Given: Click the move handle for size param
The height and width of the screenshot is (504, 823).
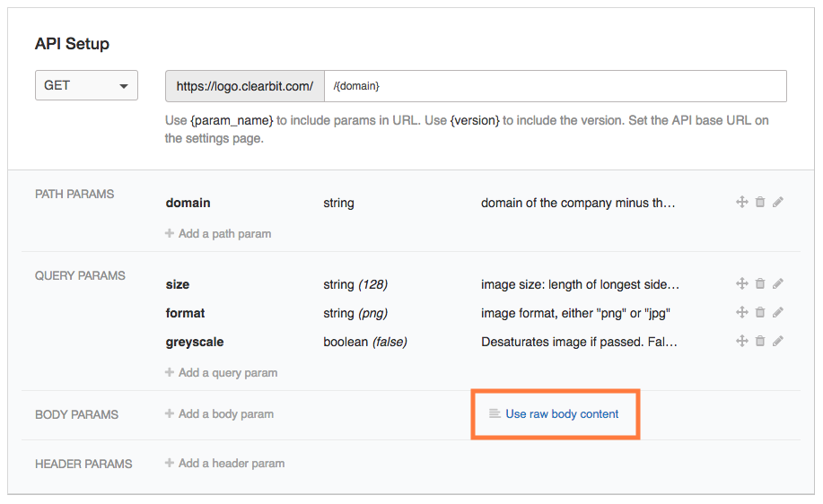Looking at the screenshot, I should coord(742,284).
